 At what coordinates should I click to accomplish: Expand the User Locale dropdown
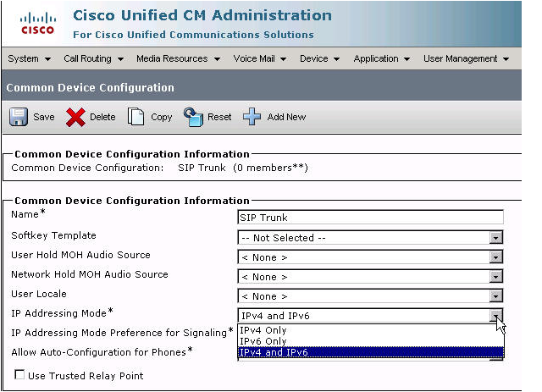point(495,295)
